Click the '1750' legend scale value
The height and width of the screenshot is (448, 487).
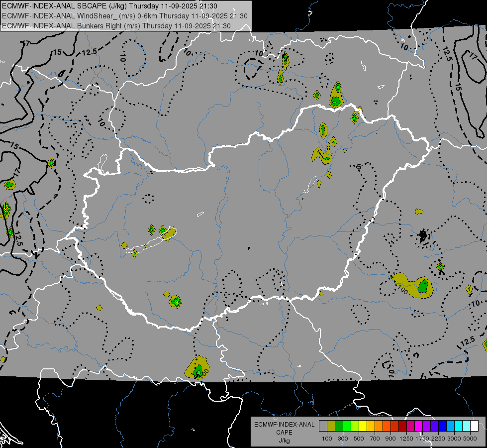pos(422,439)
